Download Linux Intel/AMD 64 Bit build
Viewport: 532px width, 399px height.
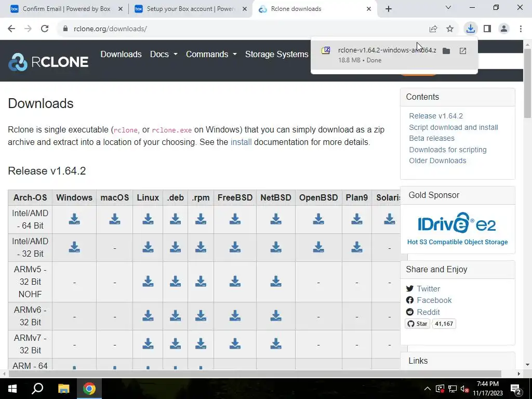point(148,219)
